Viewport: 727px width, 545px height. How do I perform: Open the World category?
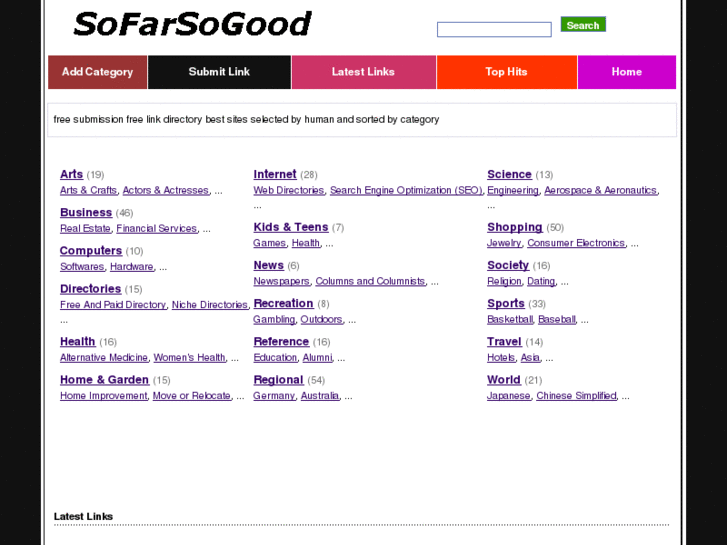click(504, 380)
